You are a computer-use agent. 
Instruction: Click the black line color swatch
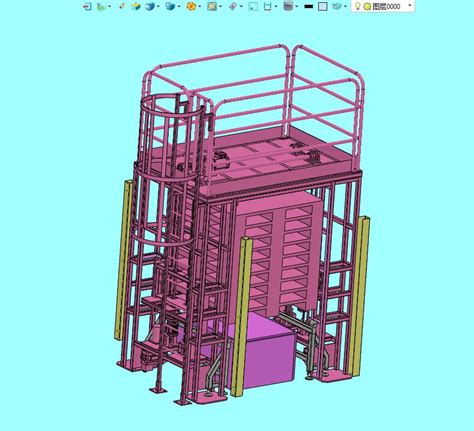tap(309, 6)
